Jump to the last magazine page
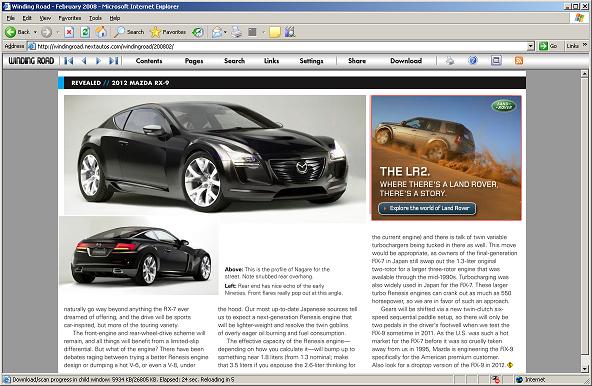Screen dimensions: 592x386 click(114, 61)
